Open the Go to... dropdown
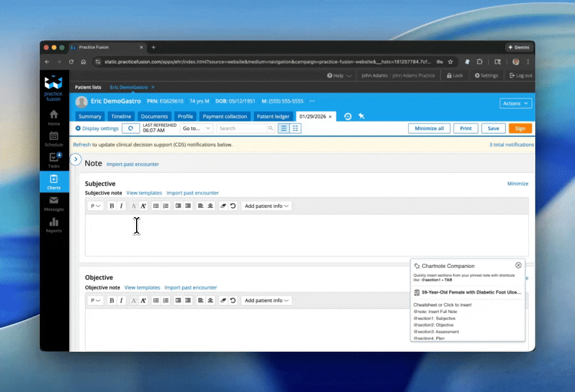This screenshot has width=575, height=392. tap(197, 128)
